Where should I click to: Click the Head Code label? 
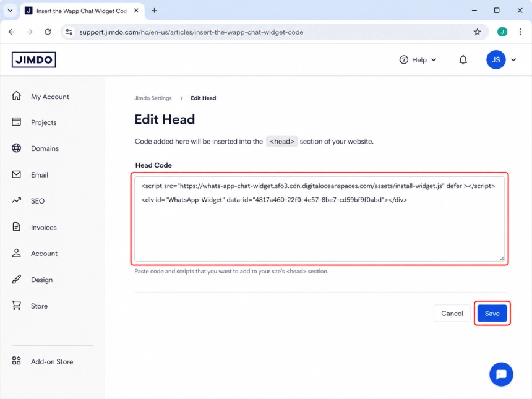point(153,165)
